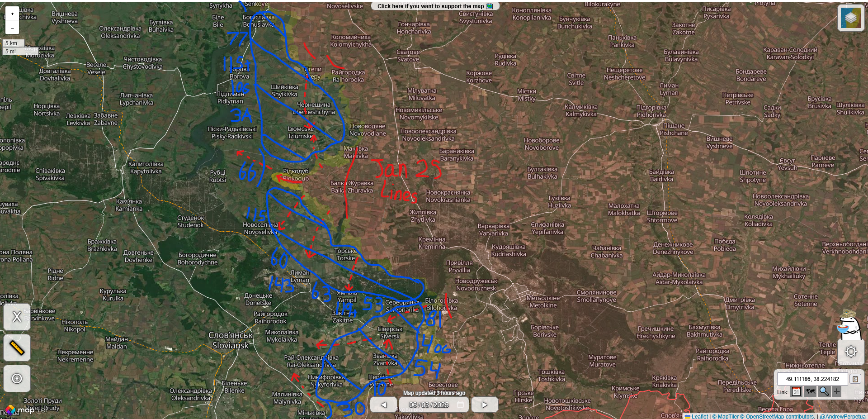
Task: Open the @AndrewPerpetua link
Action: (842, 416)
